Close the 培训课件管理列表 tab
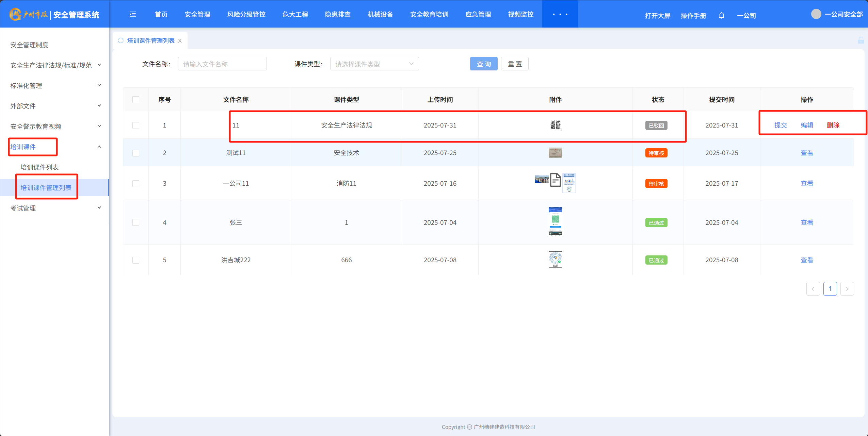Screen dimensions: 868x436 click(x=180, y=41)
